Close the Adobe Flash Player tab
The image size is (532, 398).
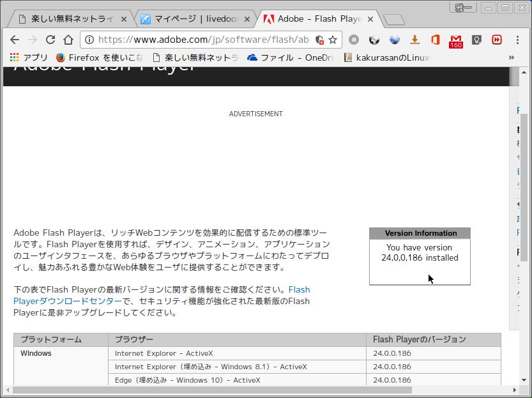click(x=370, y=19)
